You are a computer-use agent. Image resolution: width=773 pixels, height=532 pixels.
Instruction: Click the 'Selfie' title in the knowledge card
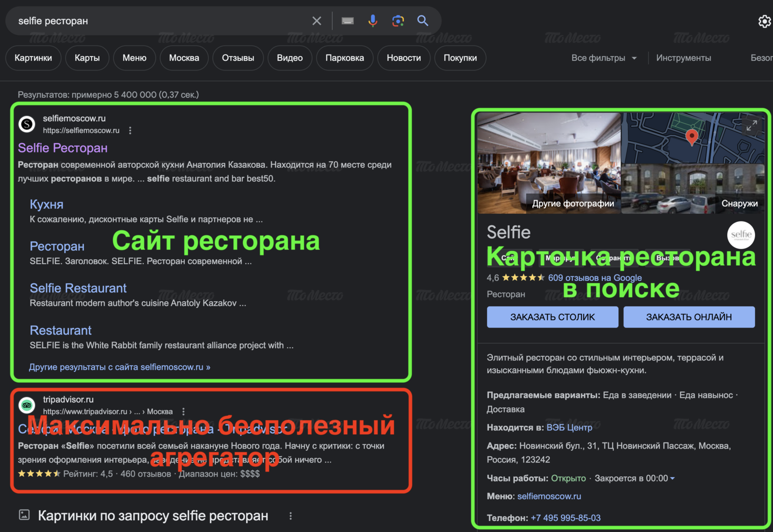(x=509, y=232)
